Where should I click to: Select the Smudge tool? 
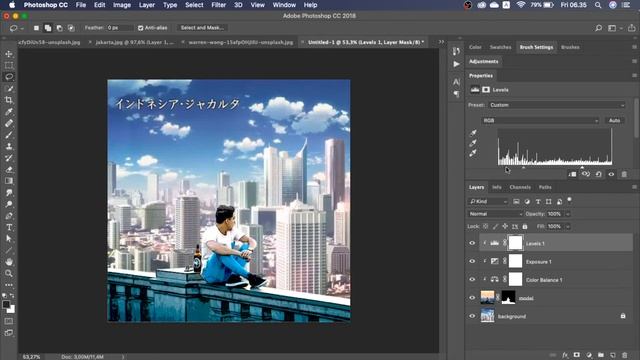9,193
